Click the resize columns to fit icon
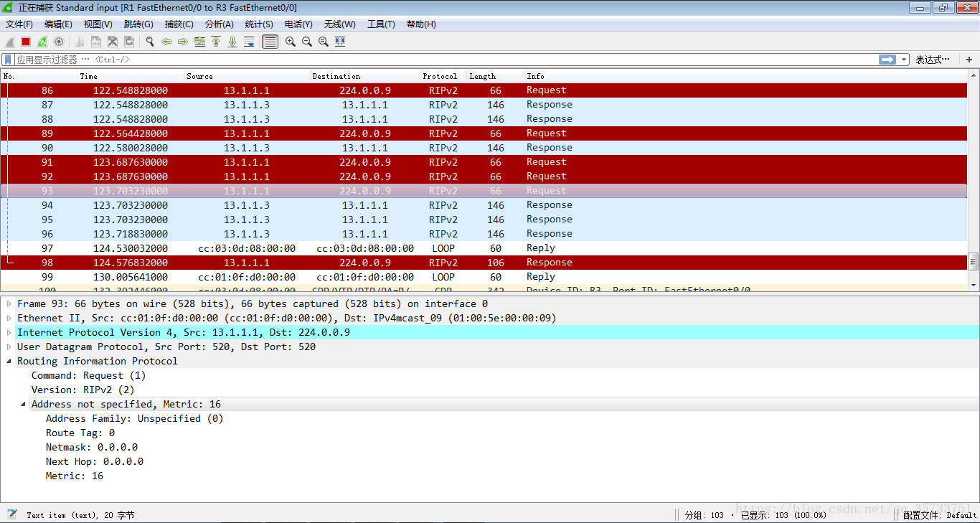The height and width of the screenshot is (523, 980). point(340,42)
